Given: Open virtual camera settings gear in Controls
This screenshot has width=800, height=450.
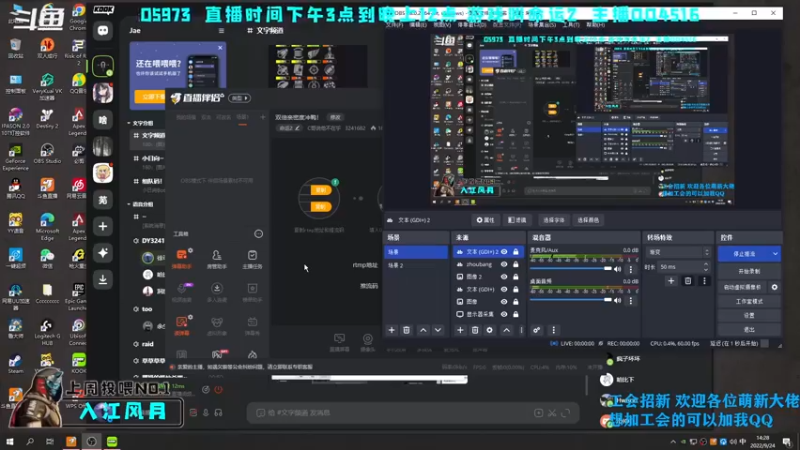Looking at the screenshot, I should (774, 287).
